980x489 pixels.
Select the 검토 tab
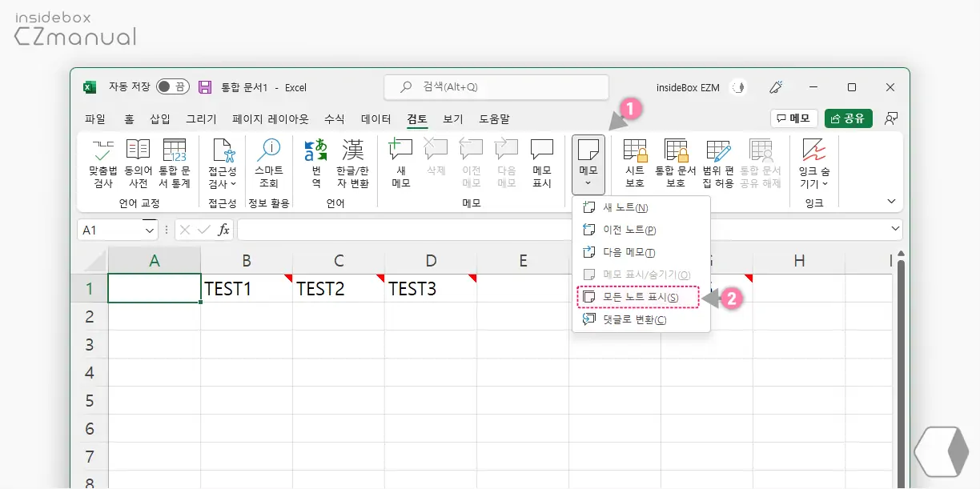417,118
